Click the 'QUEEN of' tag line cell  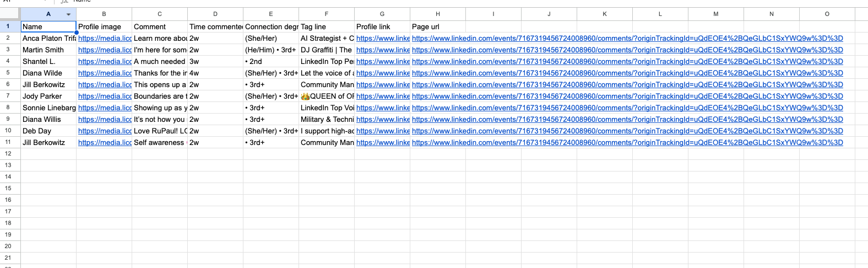[327, 96]
